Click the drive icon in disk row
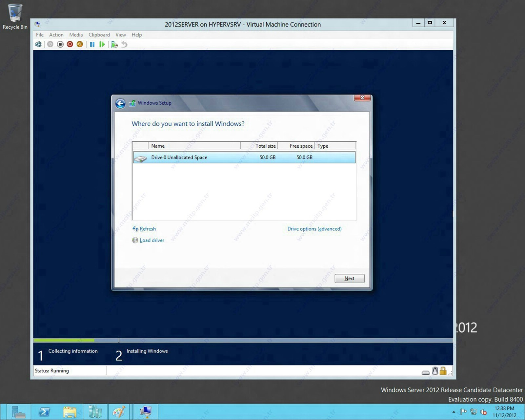This screenshot has width=525, height=420. click(141, 158)
